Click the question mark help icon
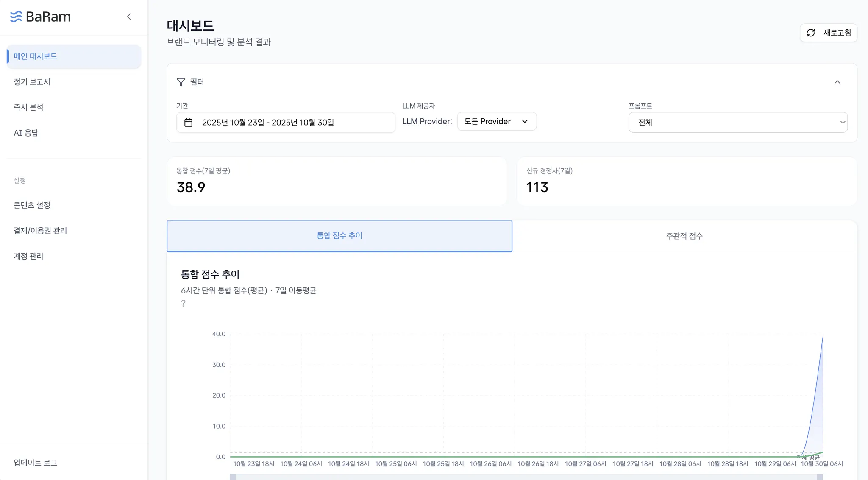The height and width of the screenshot is (480, 868). pyautogui.click(x=183, y=303)
